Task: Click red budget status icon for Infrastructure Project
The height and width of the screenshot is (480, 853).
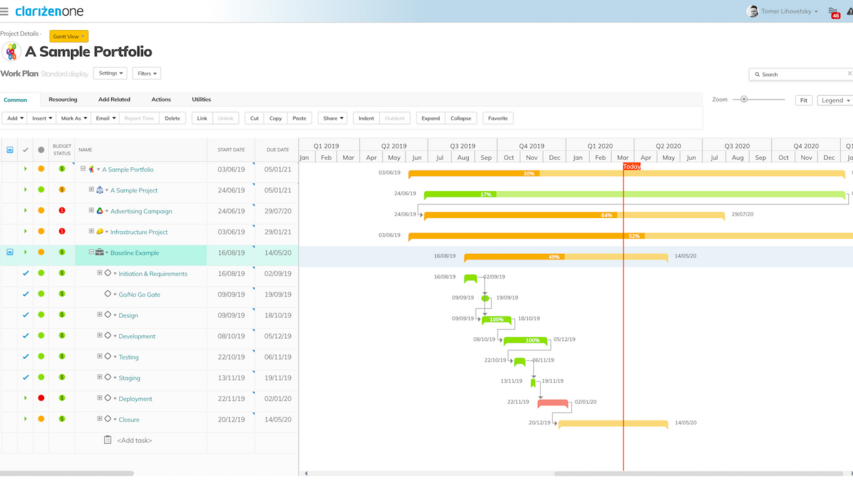Action: pos(62,232)
